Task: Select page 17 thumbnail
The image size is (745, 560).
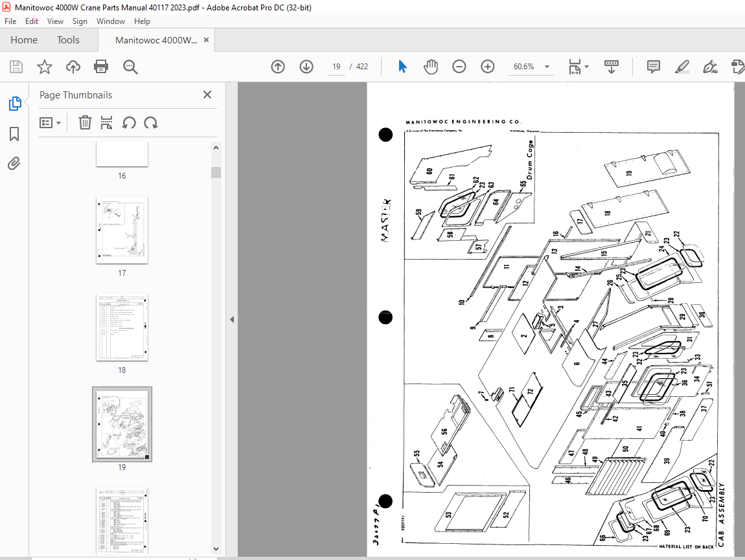Action: 122,230
